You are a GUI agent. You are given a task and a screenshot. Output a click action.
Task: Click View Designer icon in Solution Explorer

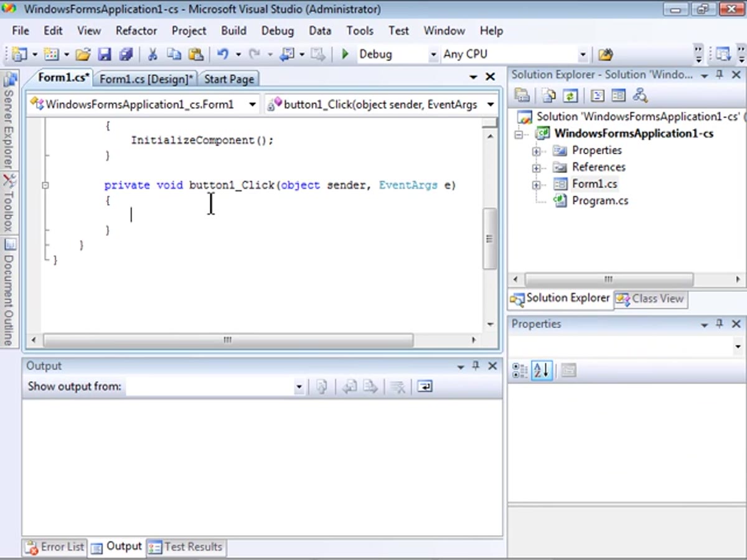coord(618,96)
